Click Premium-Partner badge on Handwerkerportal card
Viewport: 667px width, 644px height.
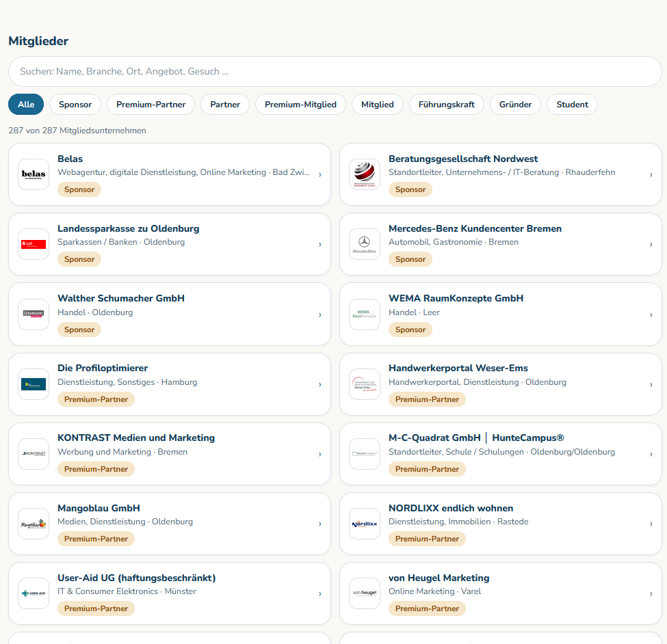[x=427, y=399]
